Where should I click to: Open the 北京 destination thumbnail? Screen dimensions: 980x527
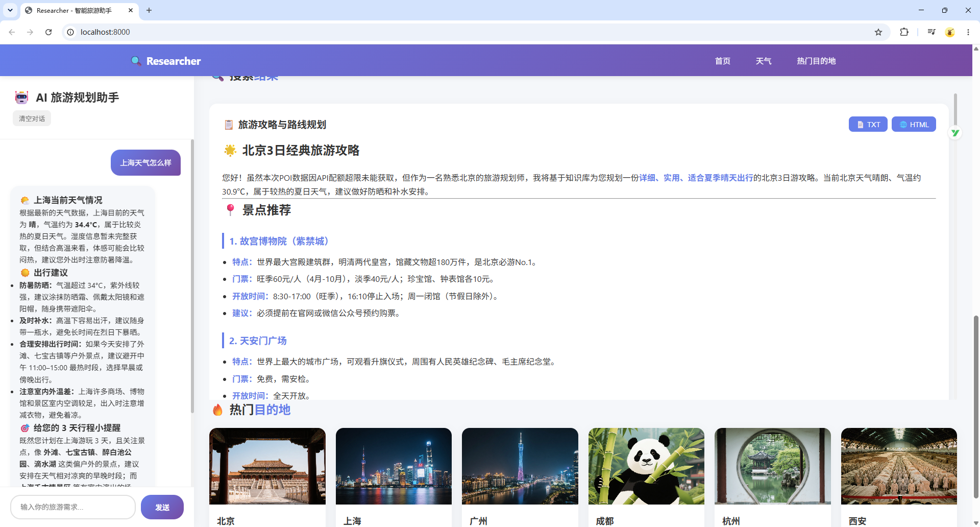click(x=267, y=466)
